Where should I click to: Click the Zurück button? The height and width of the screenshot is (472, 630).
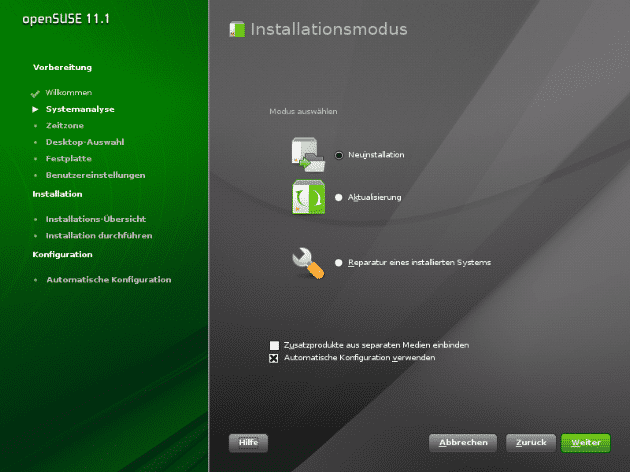[x=530, y=441]
